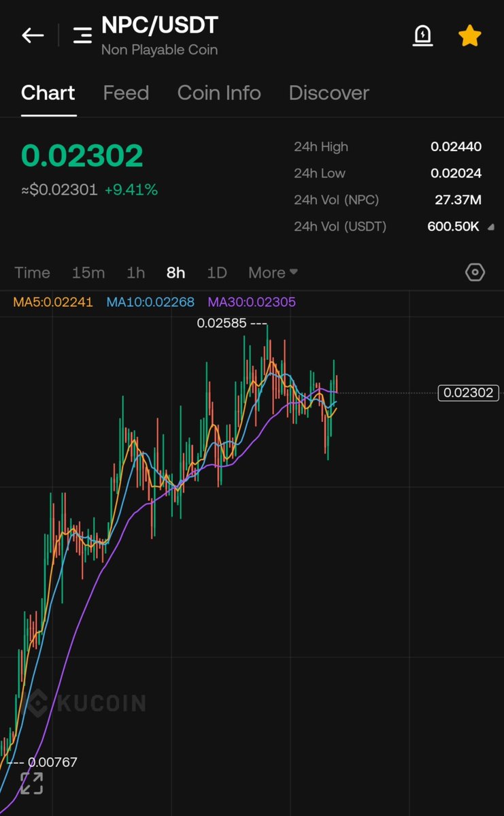Tap the 24h Vol (NPC) value 27.37M
The height and width of the screenshot is (816, 504).
[x=458, y=200]
